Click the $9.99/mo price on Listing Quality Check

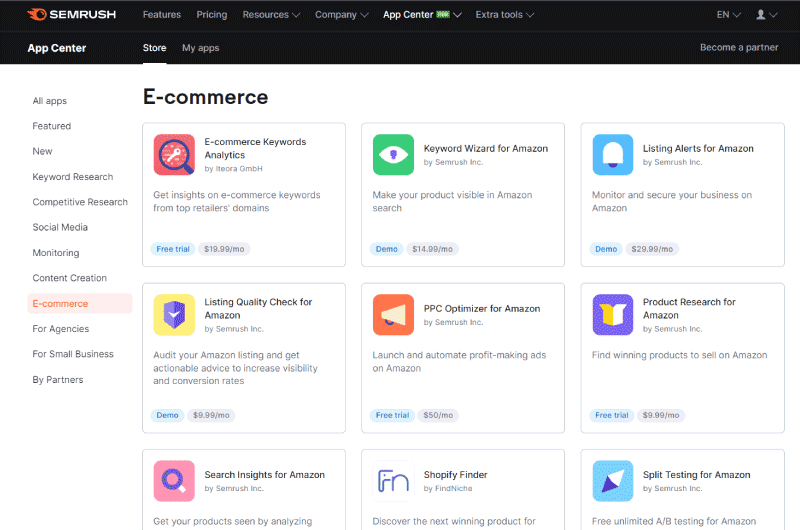point(211,415)
